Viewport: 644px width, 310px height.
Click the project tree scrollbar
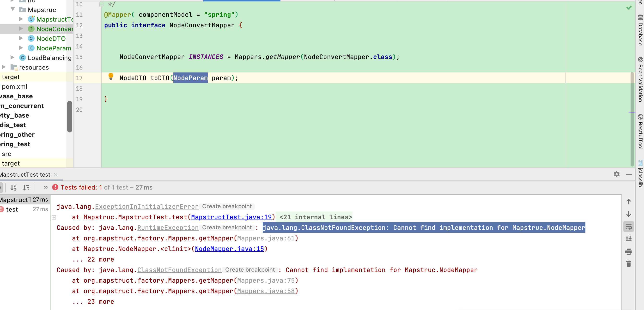coord(69,116)
